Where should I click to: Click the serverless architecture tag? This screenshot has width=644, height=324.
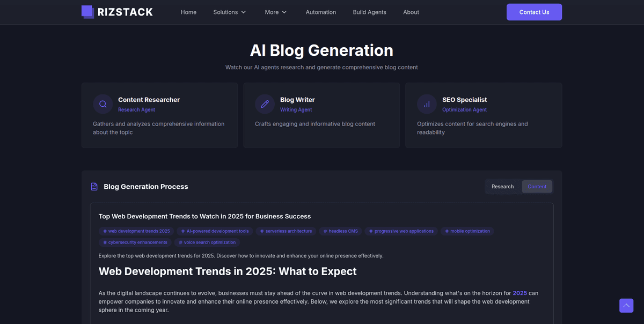click(287, 231)
